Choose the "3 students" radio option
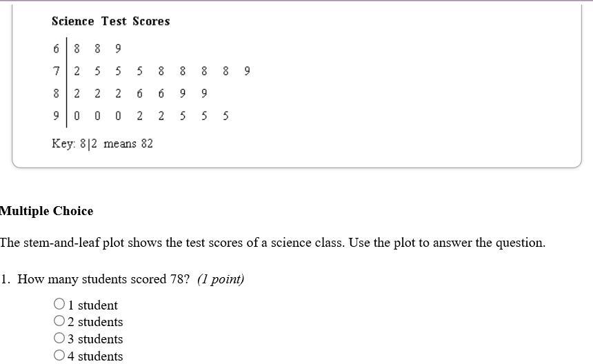This screenshot has width=593, height=364. [59, 338]
